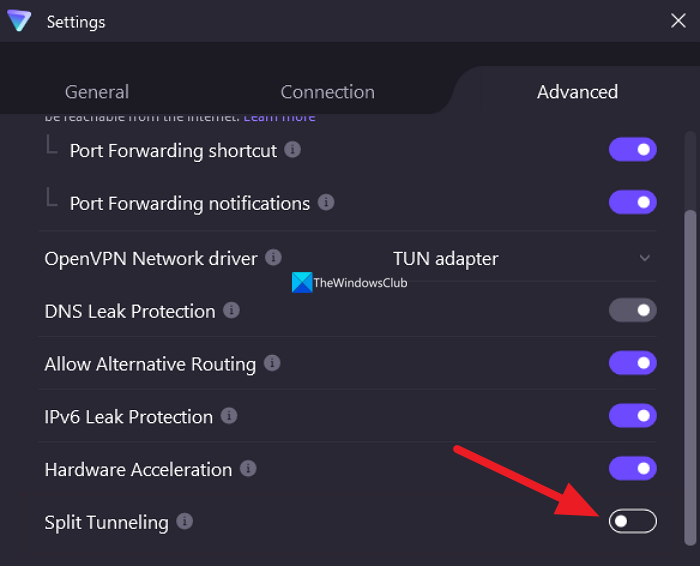Follow the Learn more link
This screenshot has height=566, width=700.
[x=280, y=118]
